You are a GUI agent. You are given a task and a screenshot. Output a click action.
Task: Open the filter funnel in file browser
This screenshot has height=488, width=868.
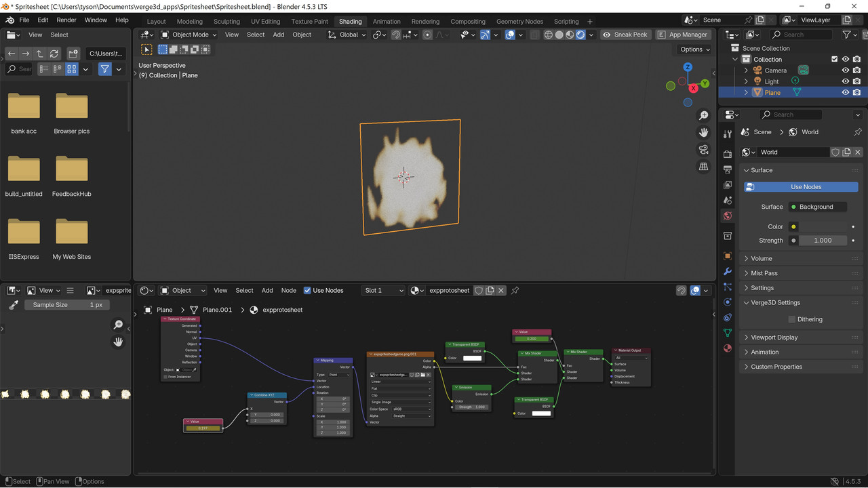(x=104, y=69)
